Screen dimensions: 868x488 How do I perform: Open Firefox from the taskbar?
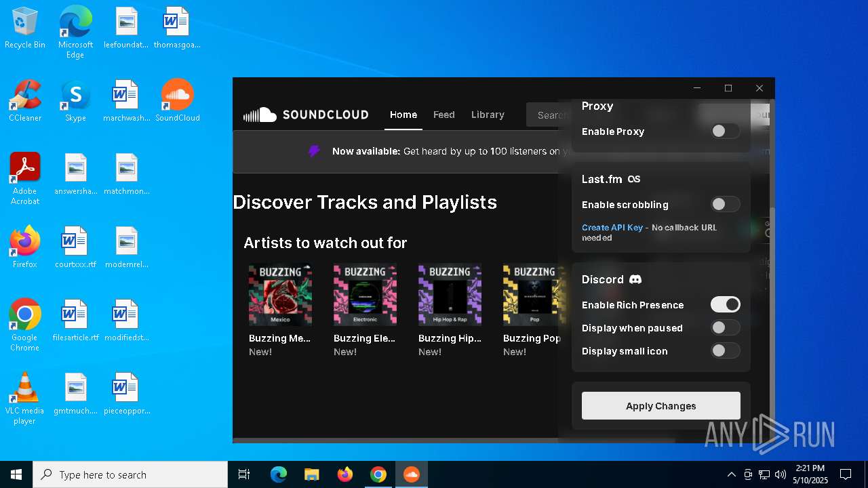coord(345,474)
